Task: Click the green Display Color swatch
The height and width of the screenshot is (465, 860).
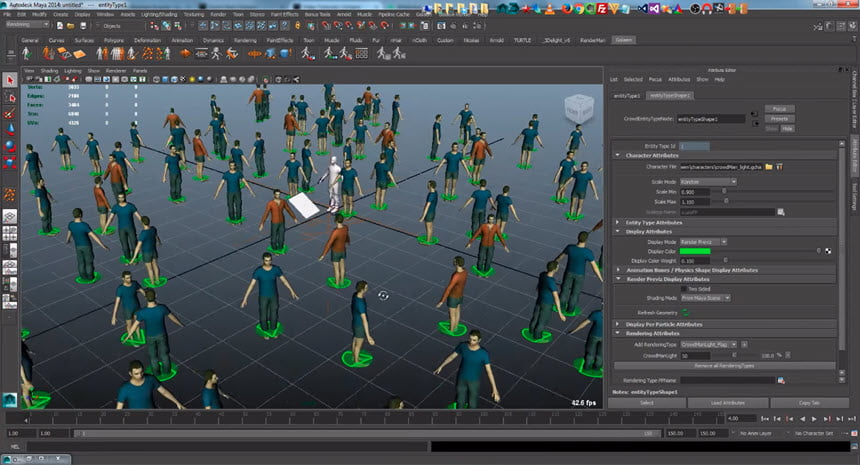Action: pos(695,251)
